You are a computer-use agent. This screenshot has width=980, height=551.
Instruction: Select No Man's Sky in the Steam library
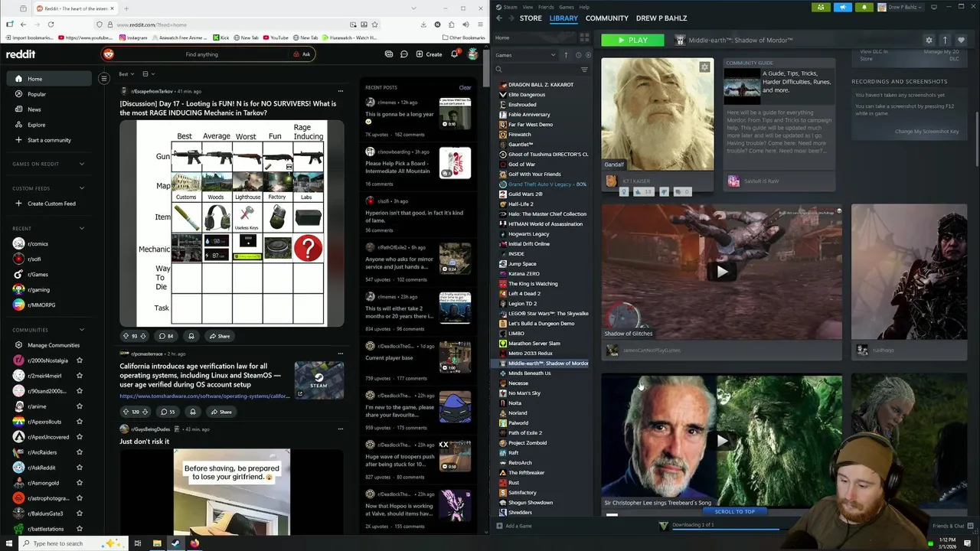524,393
